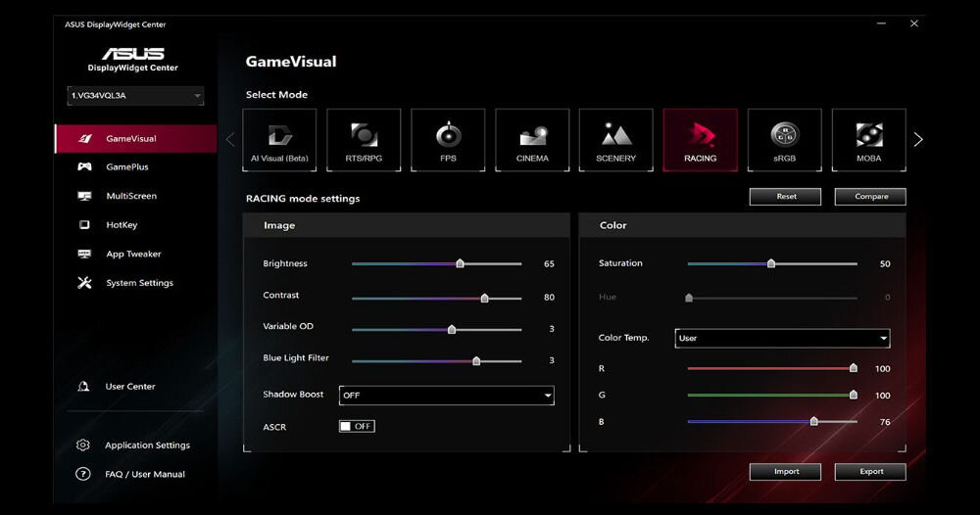Viewport: 980px width, 515px height.
Task: Open GamePlus in the sidebar
Action: 127,167
